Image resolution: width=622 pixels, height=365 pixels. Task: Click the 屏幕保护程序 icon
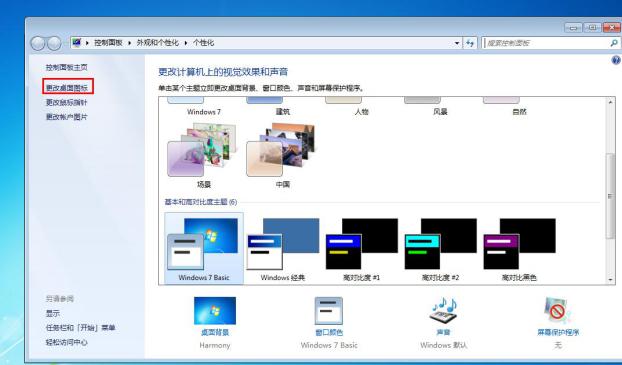pyautogui.click(x=558, y=311)
